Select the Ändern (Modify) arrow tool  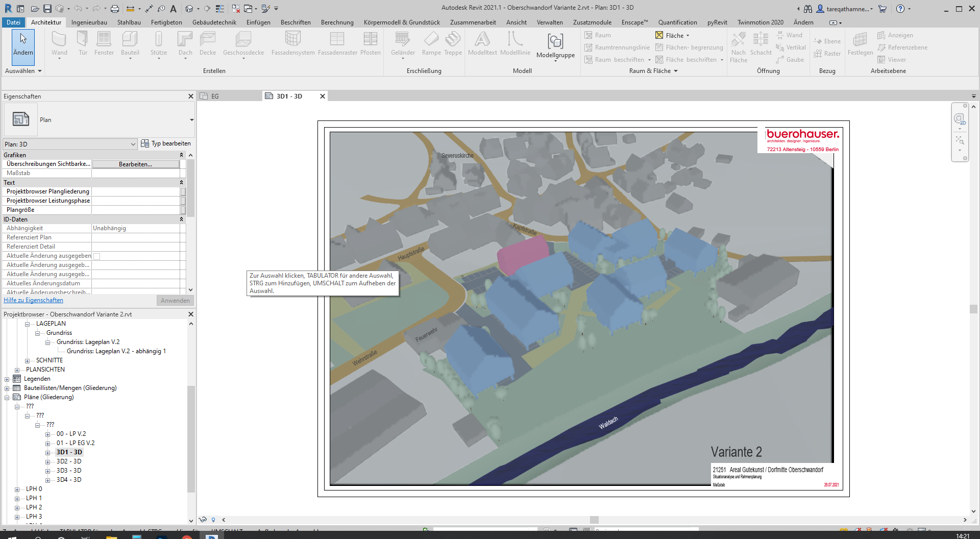pyautogui.click(x=23, y=46)
